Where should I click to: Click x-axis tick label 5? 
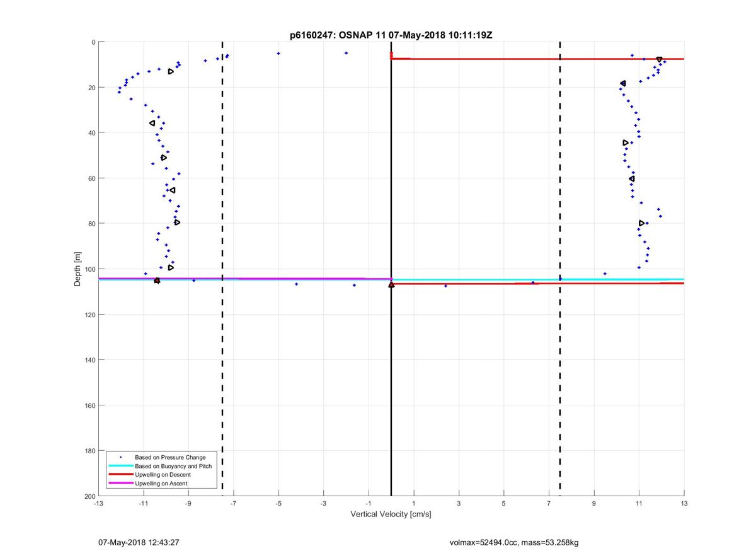point(504,503)
